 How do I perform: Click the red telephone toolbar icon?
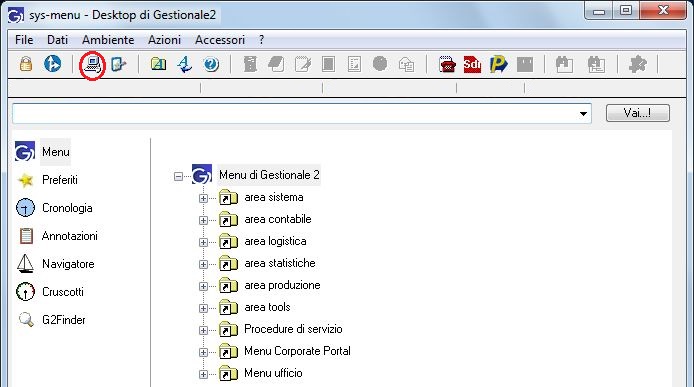coord(447,65)
